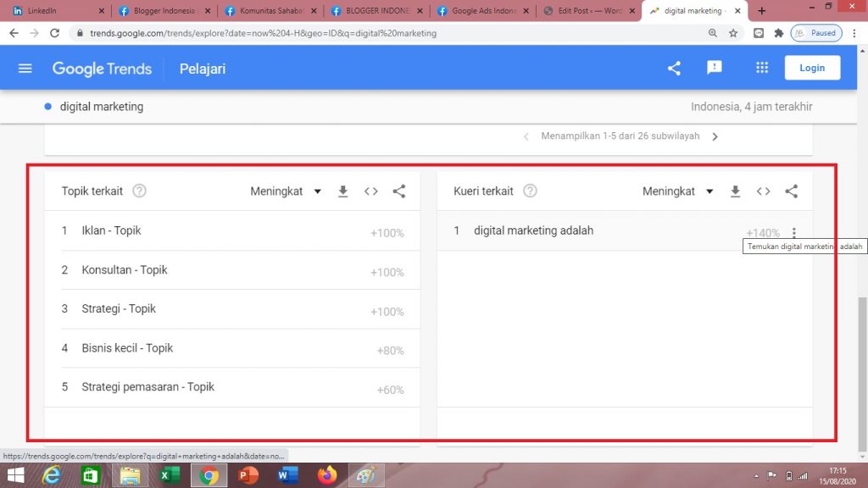Screen dimensions: 868x488
Task: Share the Kueri terkait card
Action: 792,191
